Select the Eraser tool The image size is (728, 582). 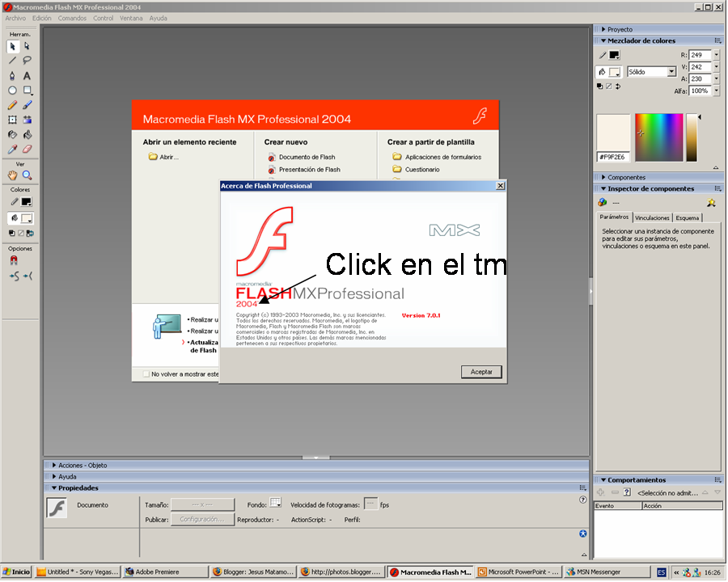[x=27, y=150]
